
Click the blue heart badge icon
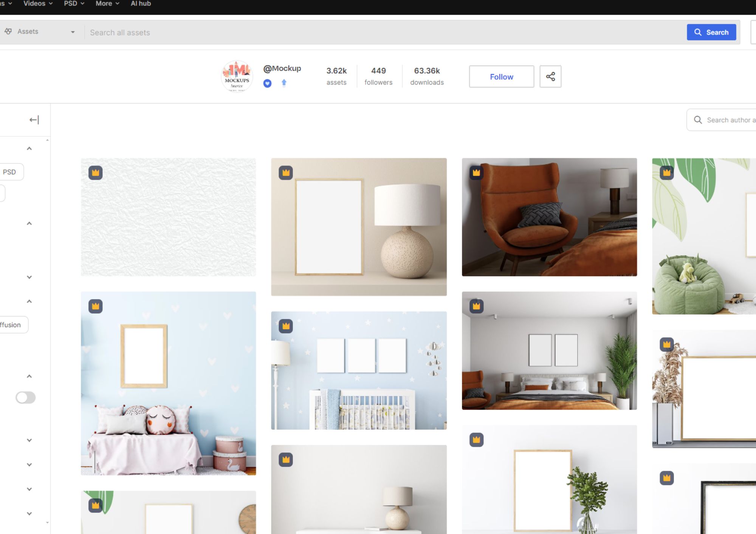pos(267,83)
